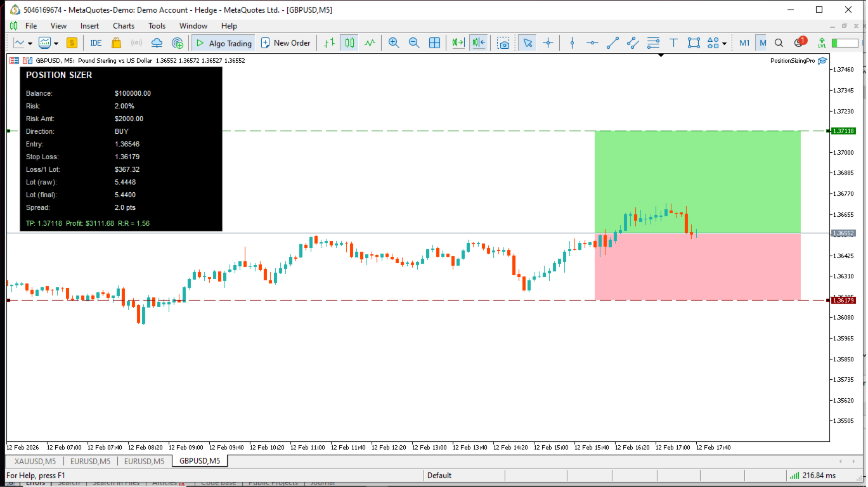Open the Help menu
The height and width of the screenshot is (487, 868).
[x=229, y=26]
